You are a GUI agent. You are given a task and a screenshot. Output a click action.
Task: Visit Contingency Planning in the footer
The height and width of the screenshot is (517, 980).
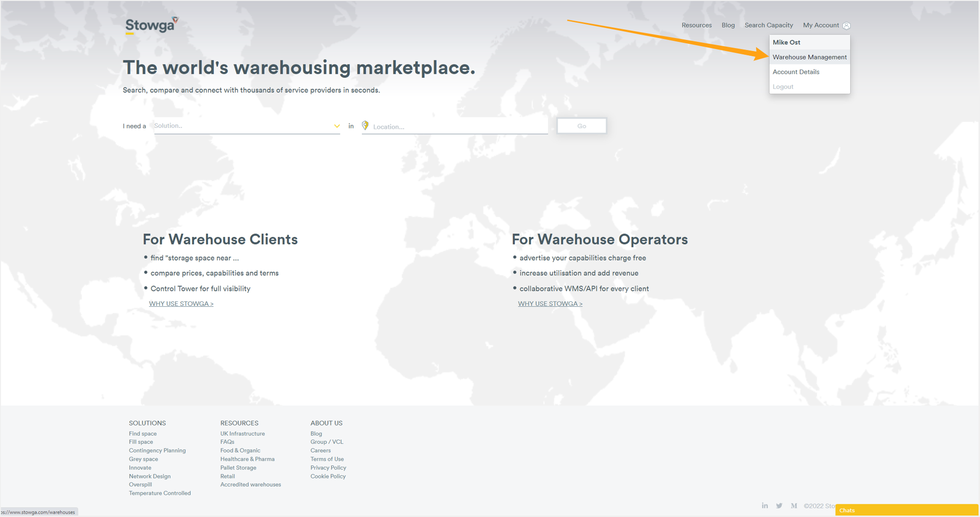tap(157, 451)
